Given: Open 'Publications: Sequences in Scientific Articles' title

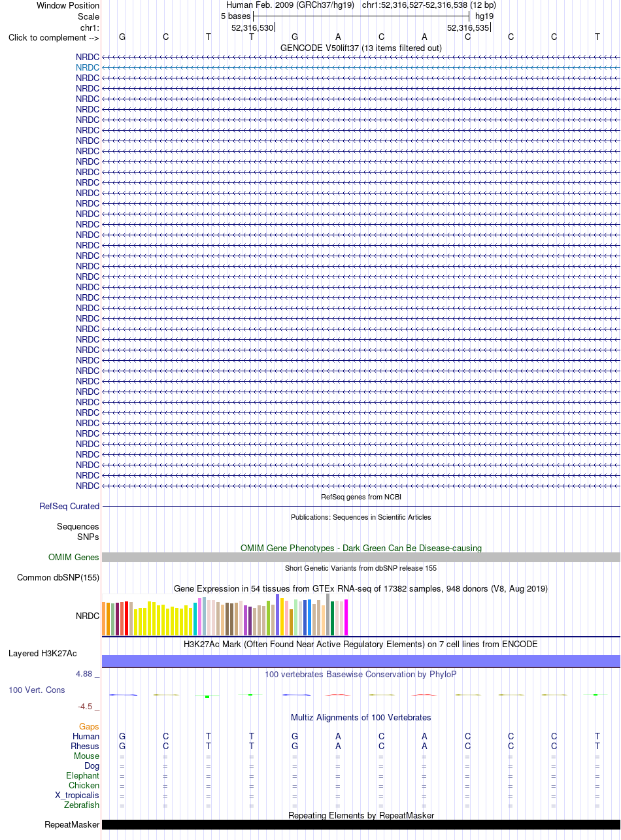Looking at the screenshot, I should (x=361, y=517).
